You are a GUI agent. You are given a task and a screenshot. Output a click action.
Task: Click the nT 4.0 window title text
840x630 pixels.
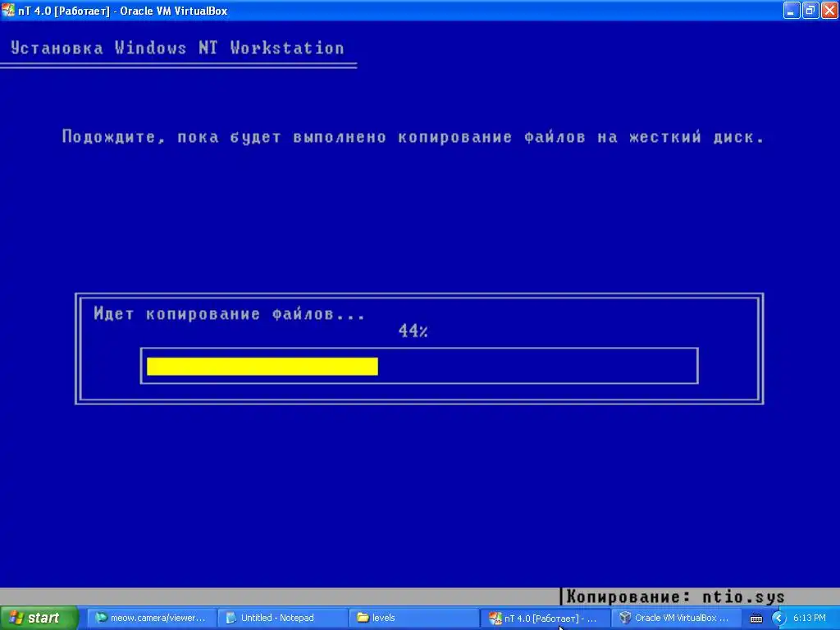pos(123,11)
